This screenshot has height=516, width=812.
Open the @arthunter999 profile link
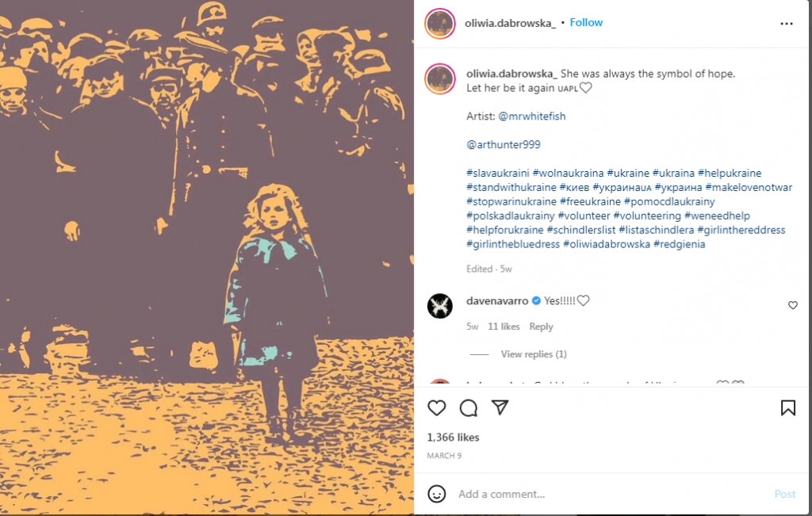tap(503, 145)
